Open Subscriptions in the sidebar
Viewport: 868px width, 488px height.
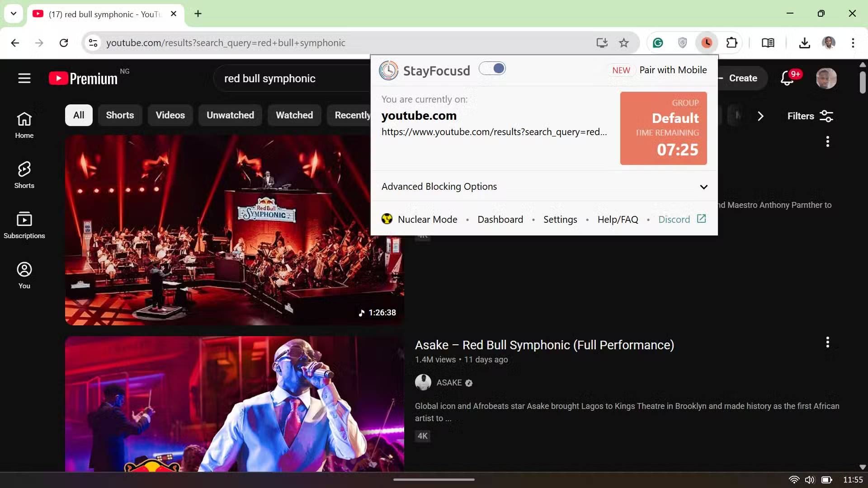click(x=24, y=225)
